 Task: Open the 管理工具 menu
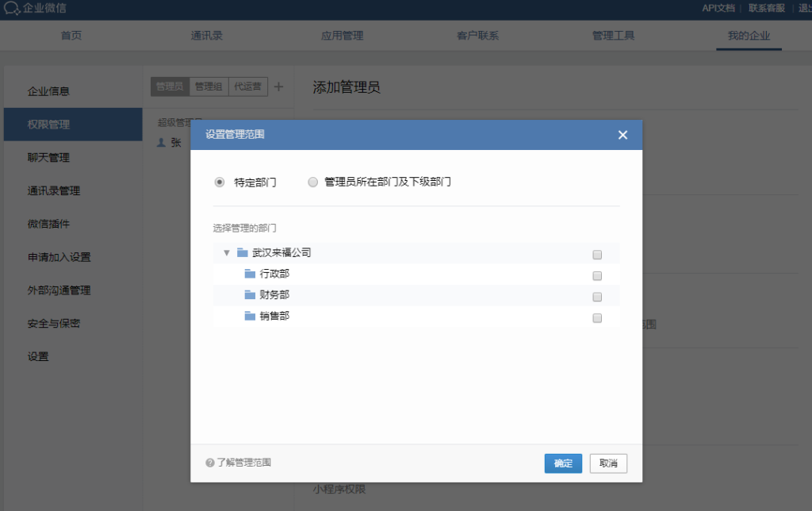coord(612,35)
